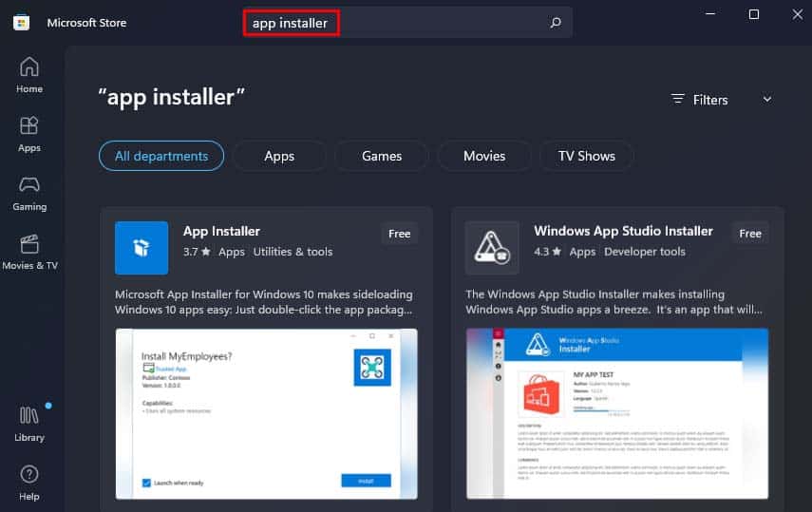Click the Filters label
Viewport: 812px width, 512px height.
point(710,100)
